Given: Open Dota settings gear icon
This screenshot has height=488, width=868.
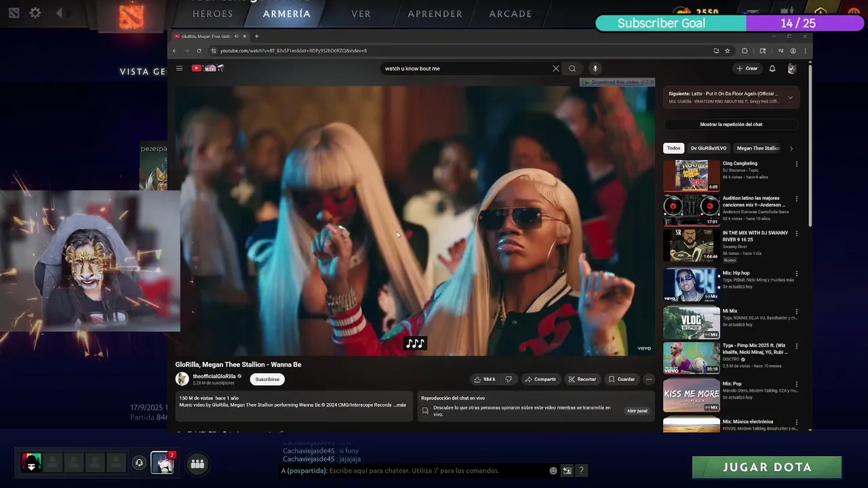Looking at the screenshot, I should tap(35, 13).
